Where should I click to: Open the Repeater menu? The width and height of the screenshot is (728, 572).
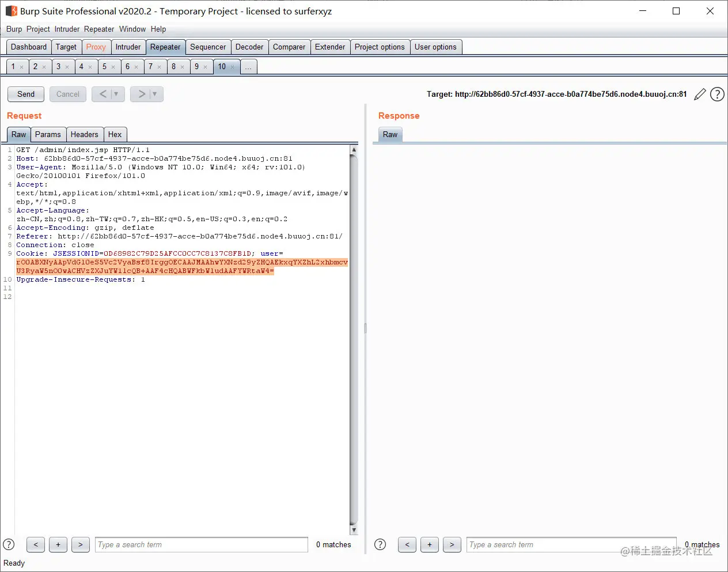coord(99,29)
